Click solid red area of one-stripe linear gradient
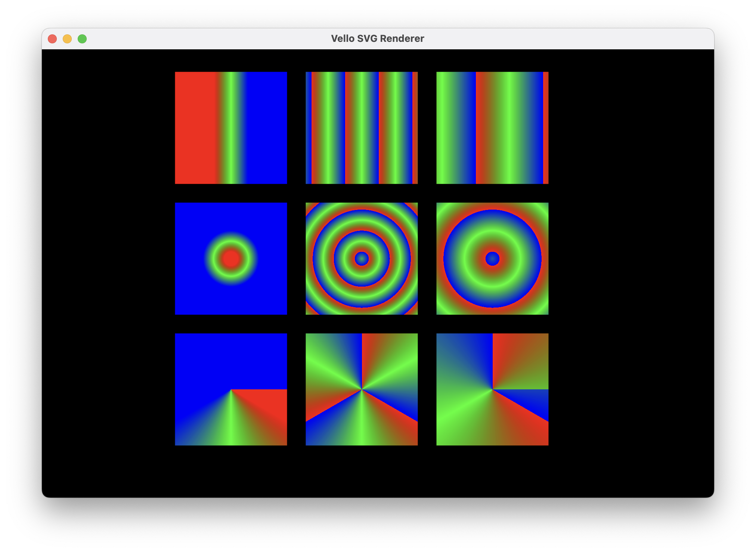 (x=194, y=128)
